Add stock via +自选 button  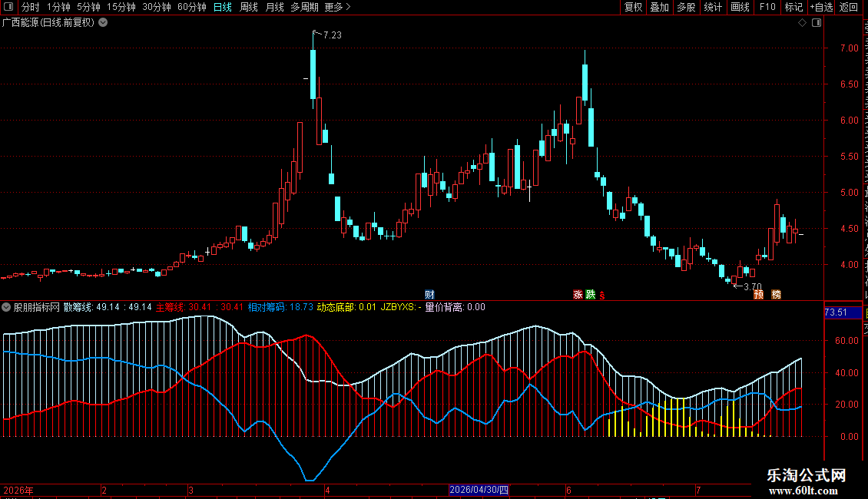821,7
